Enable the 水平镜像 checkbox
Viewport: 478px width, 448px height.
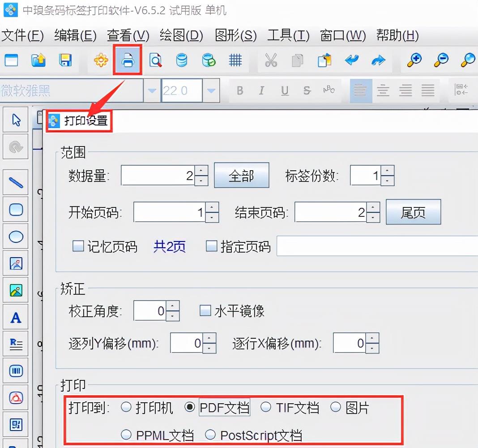205,310
